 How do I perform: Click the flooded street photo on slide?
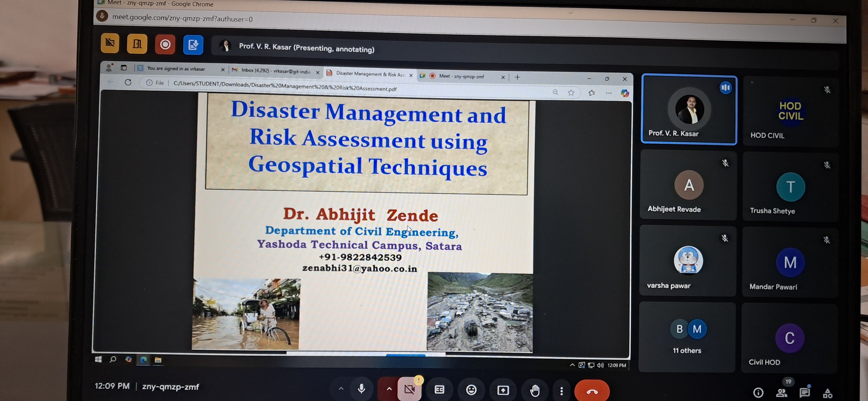click(246, 314)
